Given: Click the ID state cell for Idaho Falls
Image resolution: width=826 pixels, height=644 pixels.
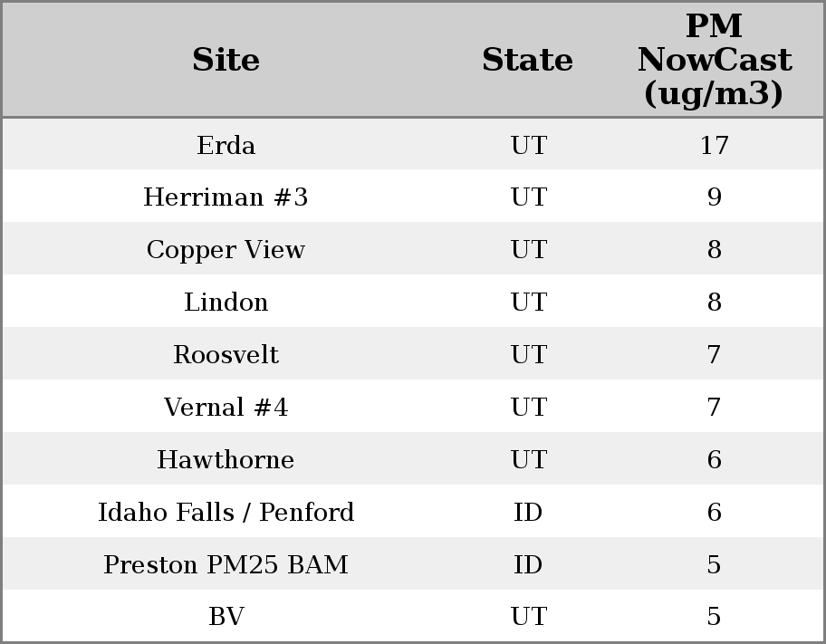Looking at the screenshot, I should (528, 513).
